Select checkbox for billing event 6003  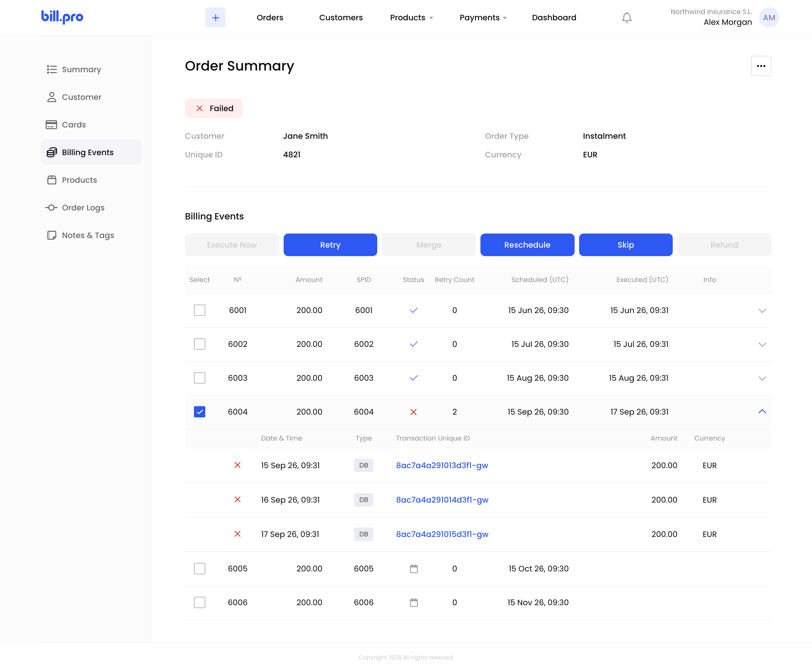[x=200, y=378]
